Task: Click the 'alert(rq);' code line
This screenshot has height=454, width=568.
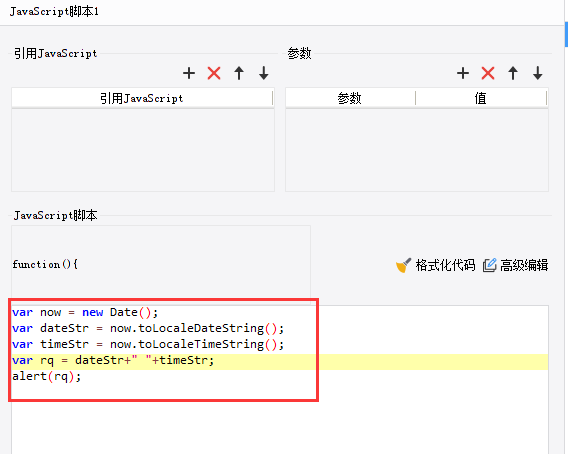Action: (x=46, y=376)
